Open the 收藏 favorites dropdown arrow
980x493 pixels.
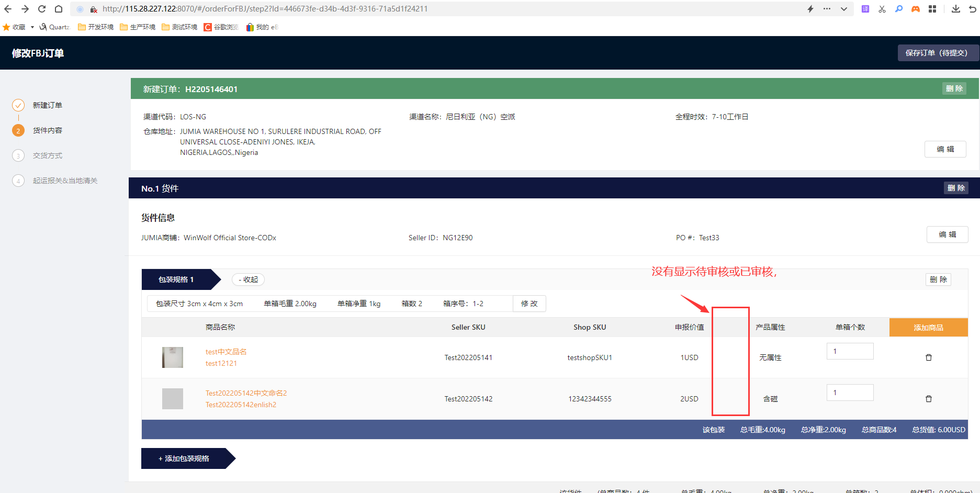tap(32, 27)
